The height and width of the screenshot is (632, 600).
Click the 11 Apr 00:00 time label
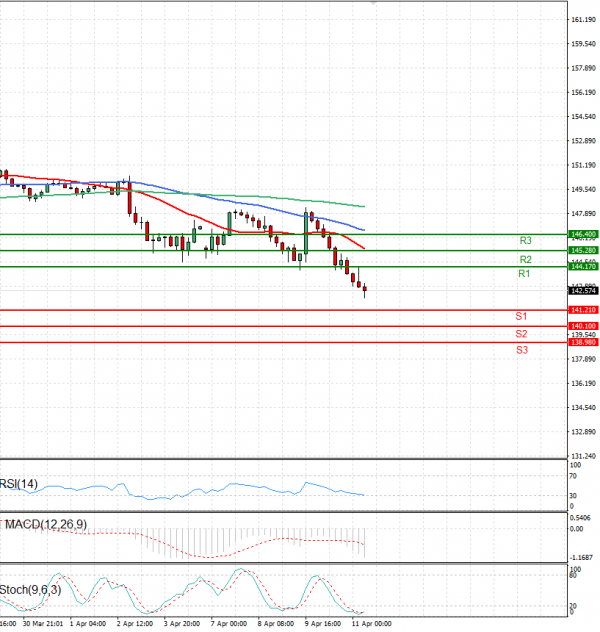[372, 624]
